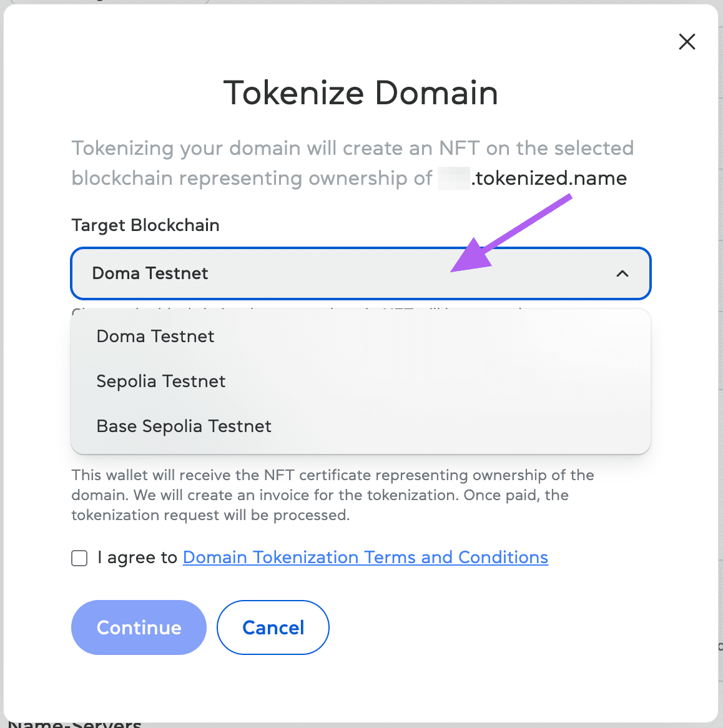Click the selected Doma Testnet value
The image size is (723, 728).
pyautogui.click(x=150, y=273)
